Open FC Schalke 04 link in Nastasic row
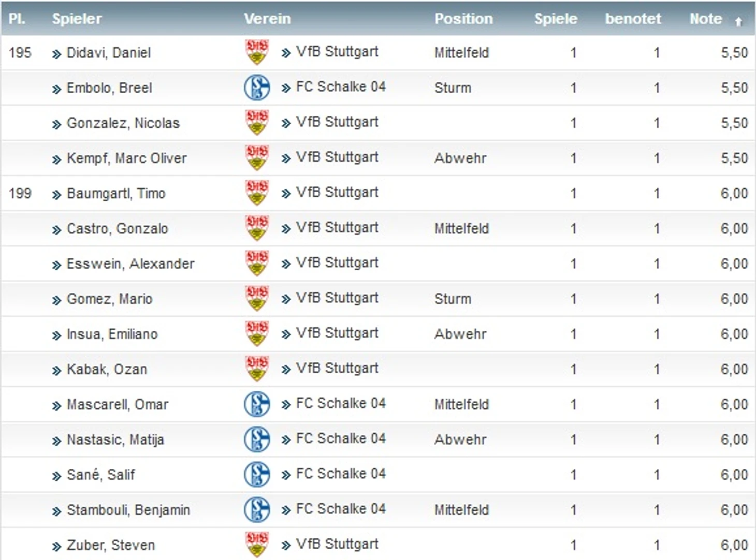Screen dimensions: 756x560 [341, 439]
